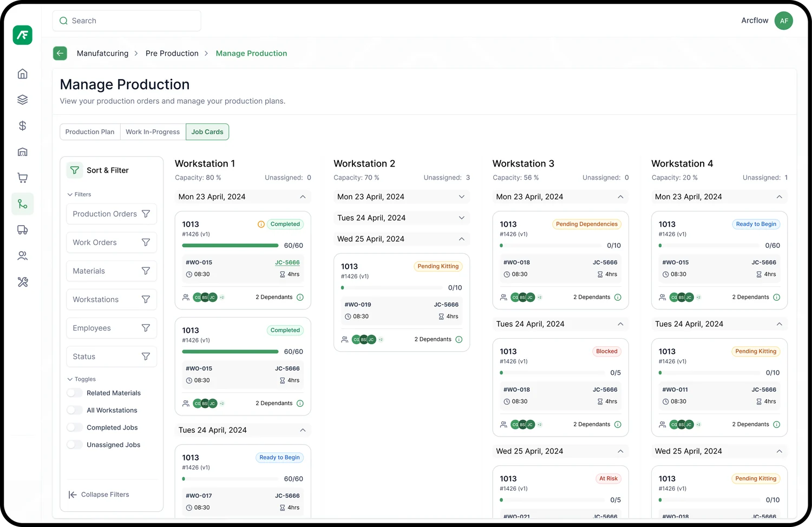
Task: Select the Job Cards tab
Action: (207, 132)
